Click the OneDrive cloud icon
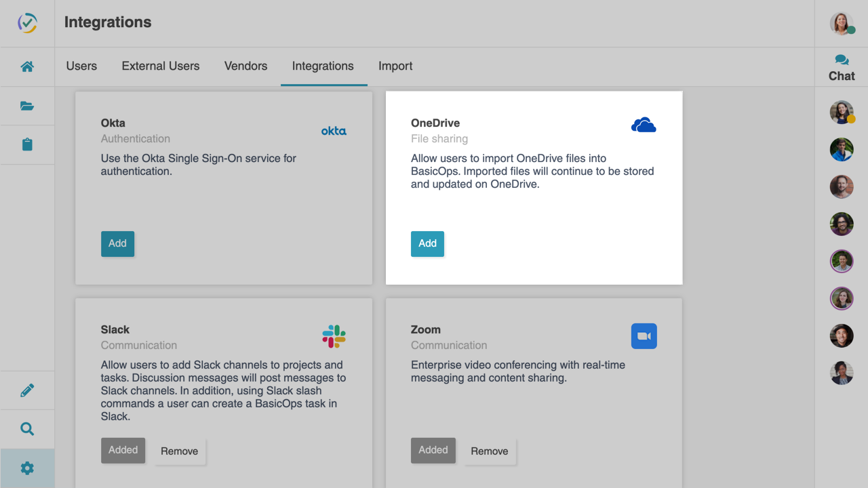This screenshot has width=868, height=488. (x=643, y=125)
